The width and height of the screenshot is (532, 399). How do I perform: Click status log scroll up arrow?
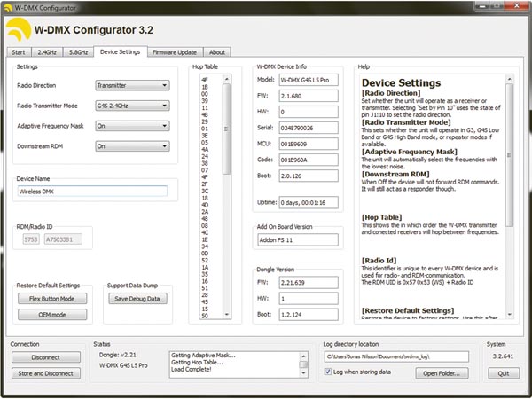point(303,356)
